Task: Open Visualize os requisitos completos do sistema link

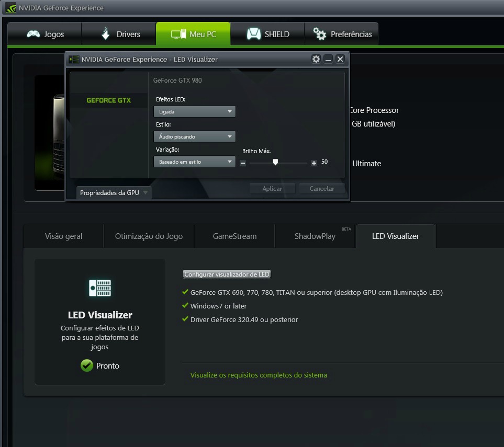Action: pos(259,375)
